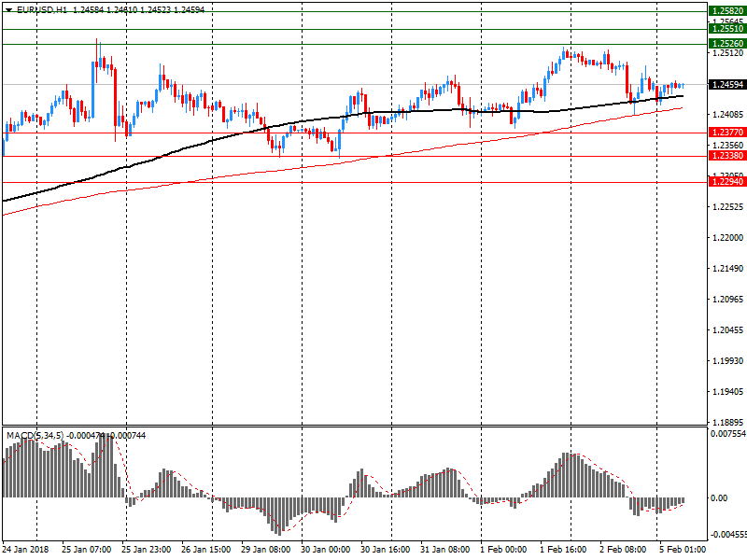Image resolution: width=747 pixels, height=560 pixels.
Task: Select the EURUSD,H1 chart title text
Action: coord(42,10)
